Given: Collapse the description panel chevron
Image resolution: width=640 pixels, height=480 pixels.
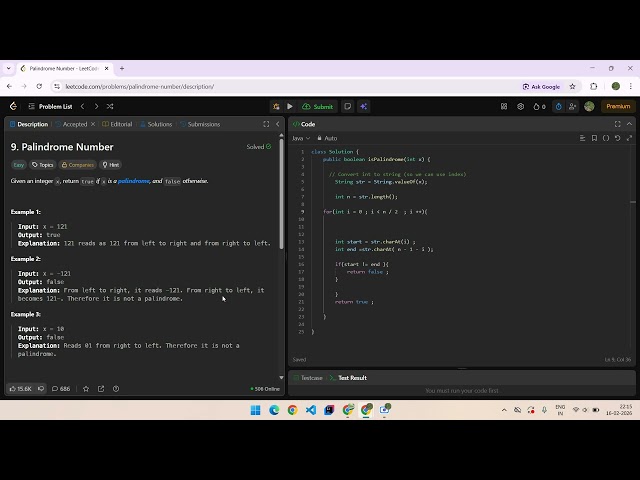Looking at the screenshot, I should coord(278,124).
